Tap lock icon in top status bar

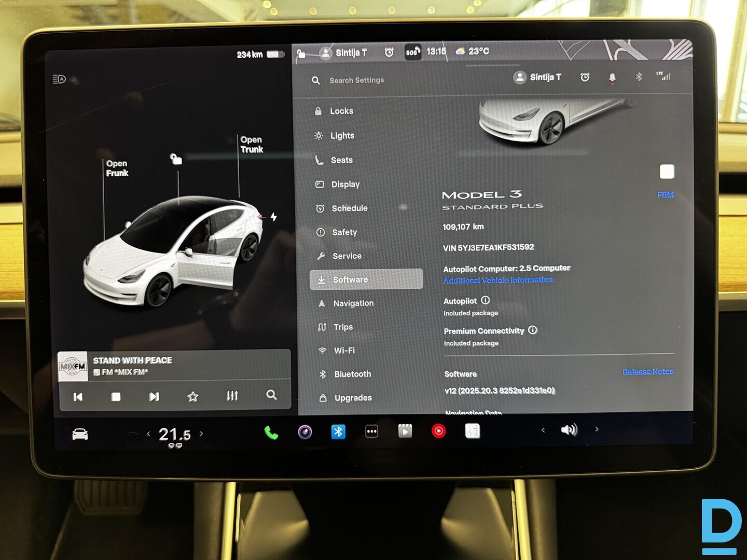pyautogui.click(x=301, y=53)
